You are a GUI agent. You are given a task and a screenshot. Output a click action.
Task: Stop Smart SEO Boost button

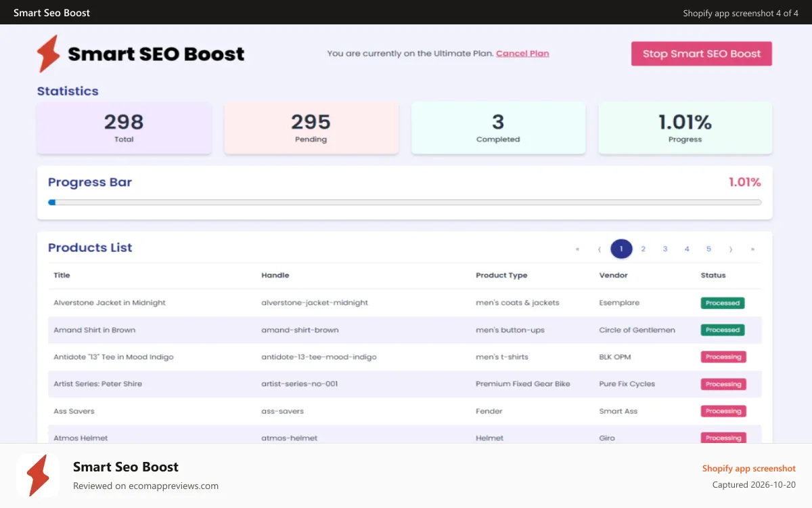702,54
